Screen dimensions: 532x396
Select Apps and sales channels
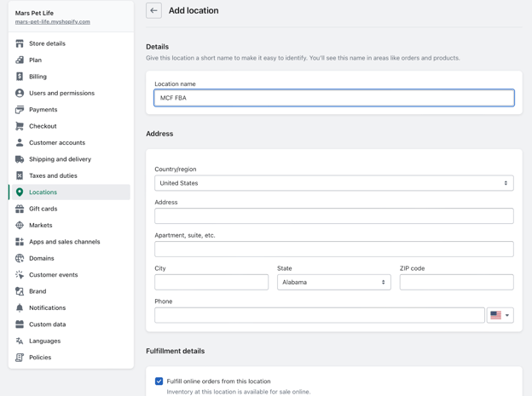(64, 242)
